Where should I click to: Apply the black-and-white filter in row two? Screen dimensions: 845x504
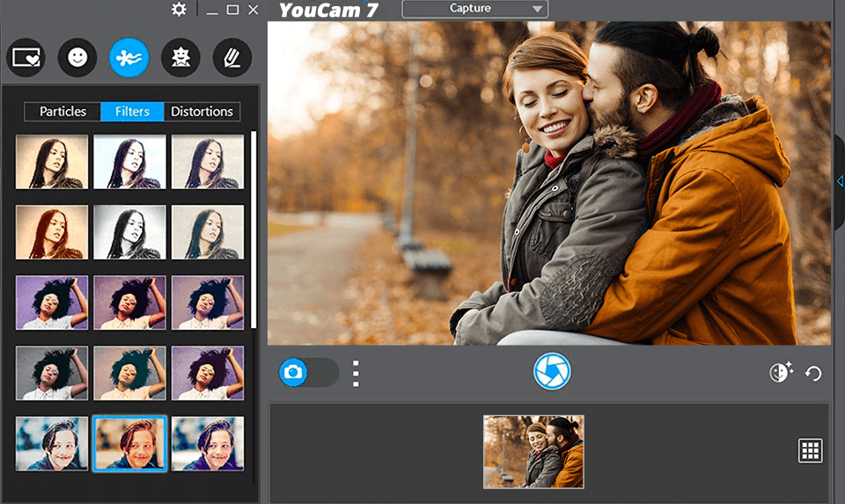(130, 232)
